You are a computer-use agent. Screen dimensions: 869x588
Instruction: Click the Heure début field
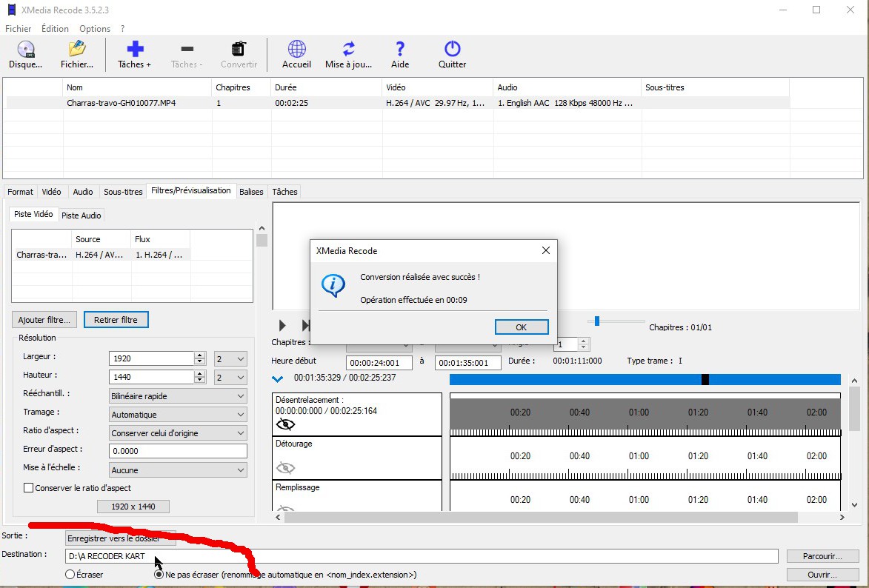(379, 363)
